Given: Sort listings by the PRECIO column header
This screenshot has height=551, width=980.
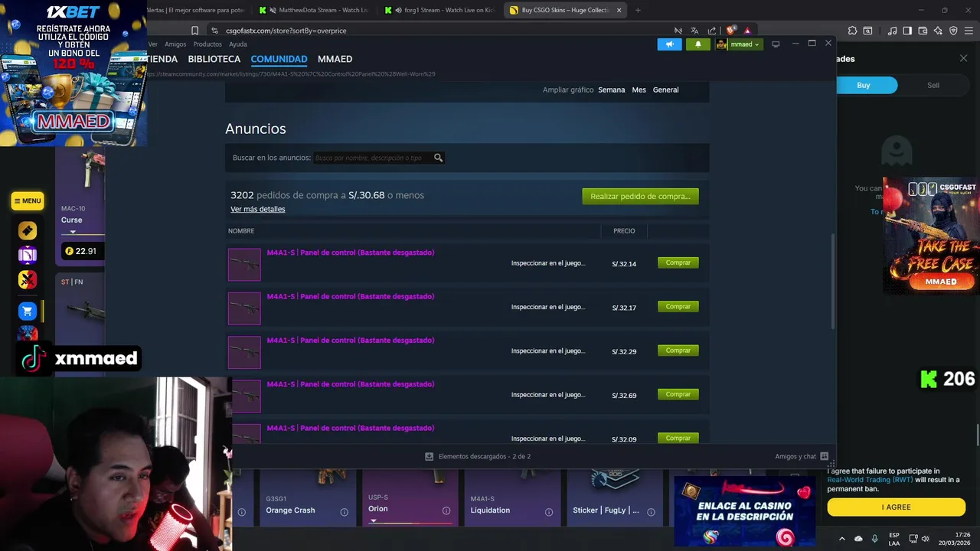Looking at the screenshot, I should 624,230.
